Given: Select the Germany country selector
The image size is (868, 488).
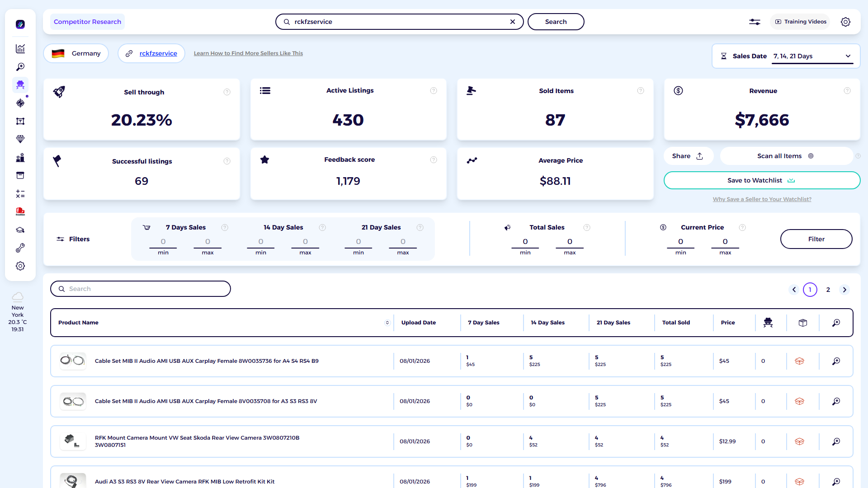Looking at the screenshot, I should tap(76, 53).
